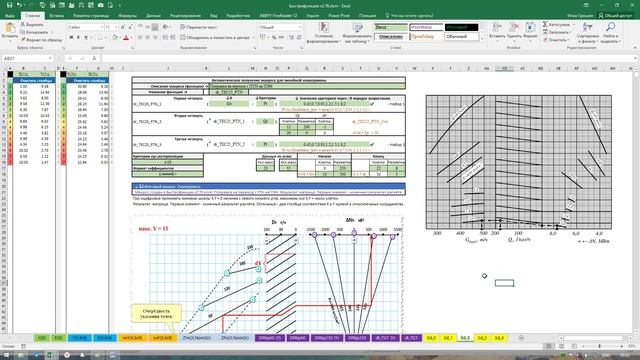Apply the Ввод cell style
The height and width of the screenshot is (360, 640).
[x=391, y=27]
